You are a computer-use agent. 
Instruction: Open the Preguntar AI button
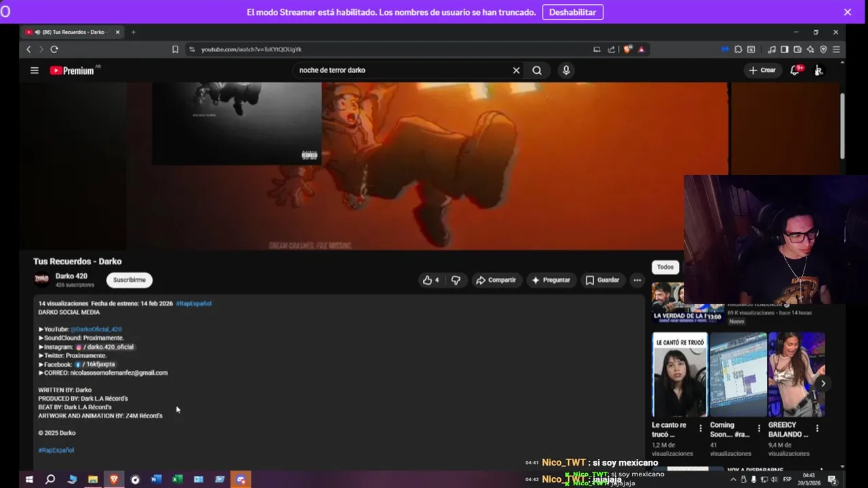coord(551,280)
